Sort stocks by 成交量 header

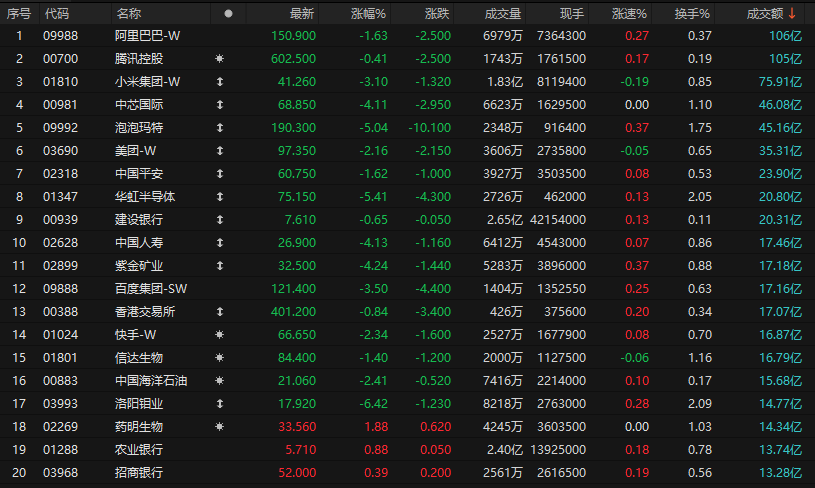503,13
